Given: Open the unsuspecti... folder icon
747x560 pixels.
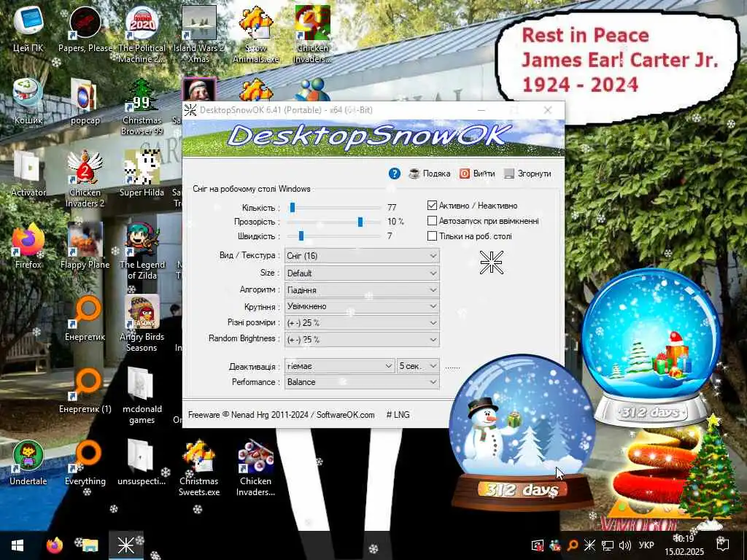Looking at the screenshot, I should coord(142,463).
